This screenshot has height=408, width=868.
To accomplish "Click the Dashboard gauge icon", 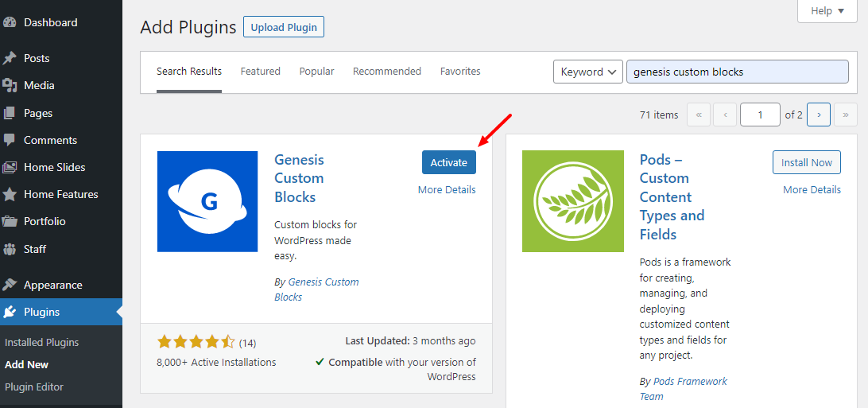I will pyautogui.click(x=10, y=22).
